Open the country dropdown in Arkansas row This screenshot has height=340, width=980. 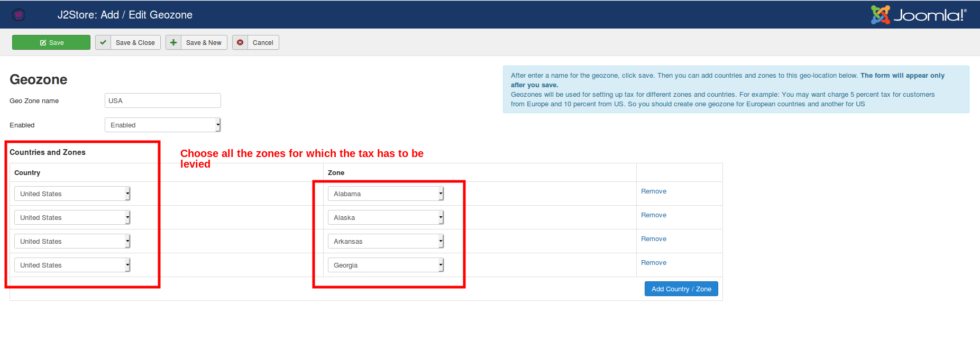tap(72, 241)
